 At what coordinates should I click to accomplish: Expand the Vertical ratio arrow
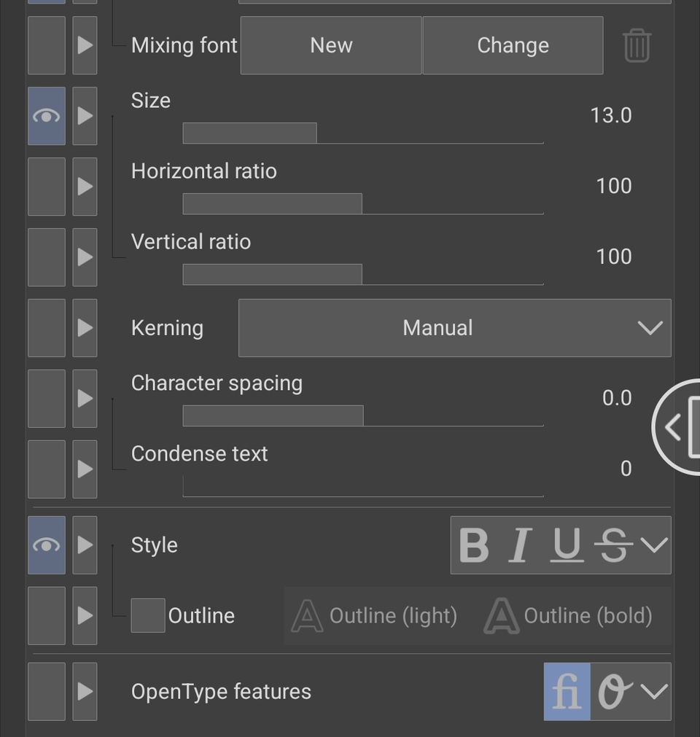(x=85, y=257)
